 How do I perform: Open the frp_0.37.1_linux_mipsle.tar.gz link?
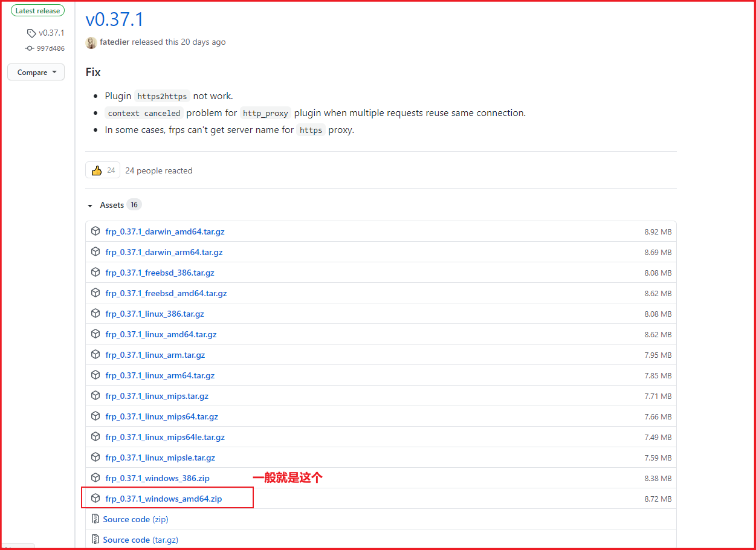point(160,458)
